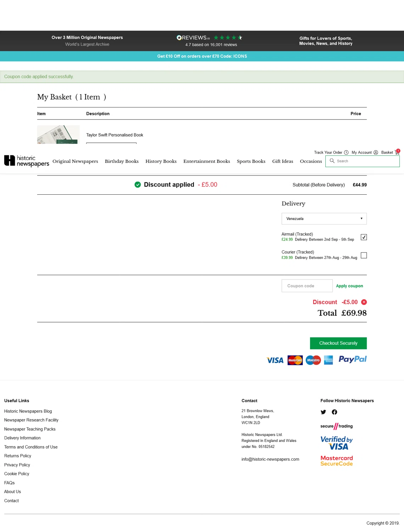
Task: Open the About Us link
Action: (x=12, y=492)
